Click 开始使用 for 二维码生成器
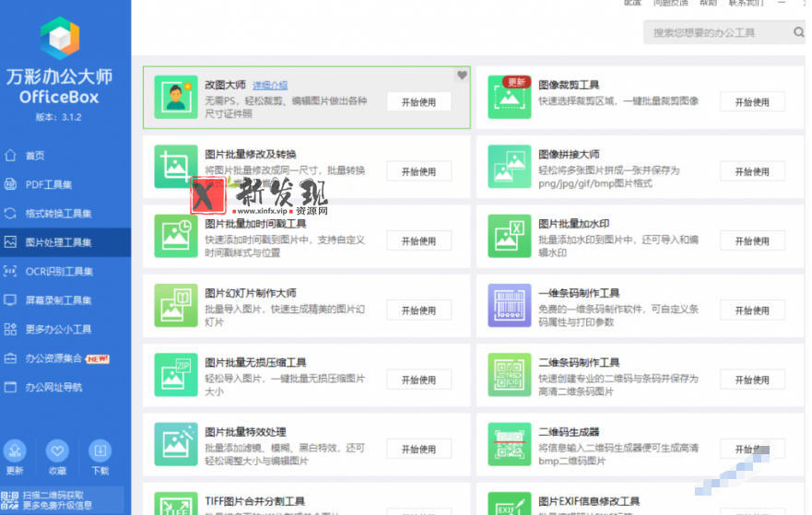 pos(752,449)
